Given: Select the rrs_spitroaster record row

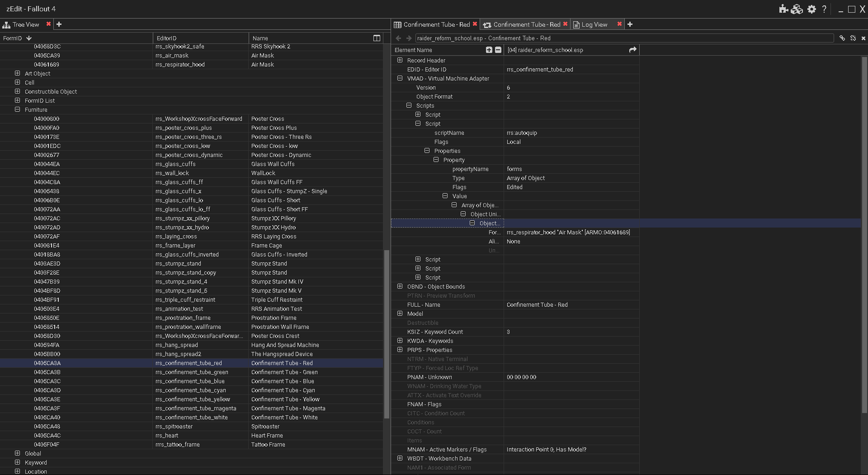Looking at the screenshot, I should tap(192, 427).
